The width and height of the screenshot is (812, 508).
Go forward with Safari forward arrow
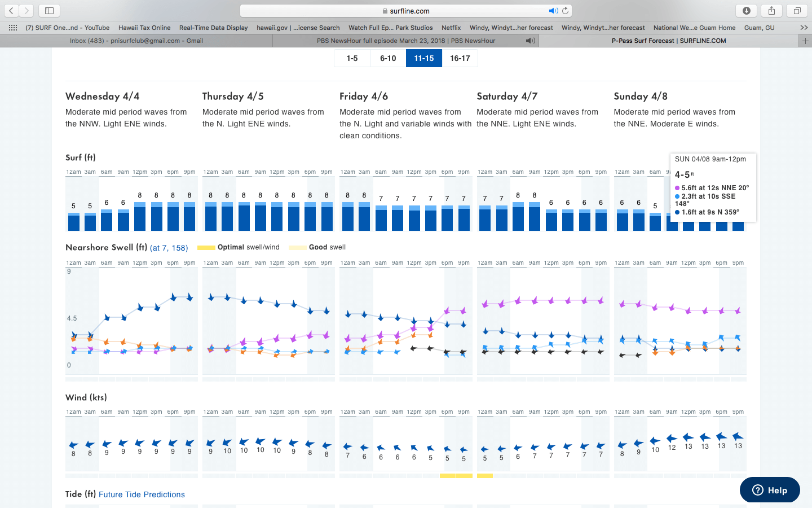pos(27,11)
